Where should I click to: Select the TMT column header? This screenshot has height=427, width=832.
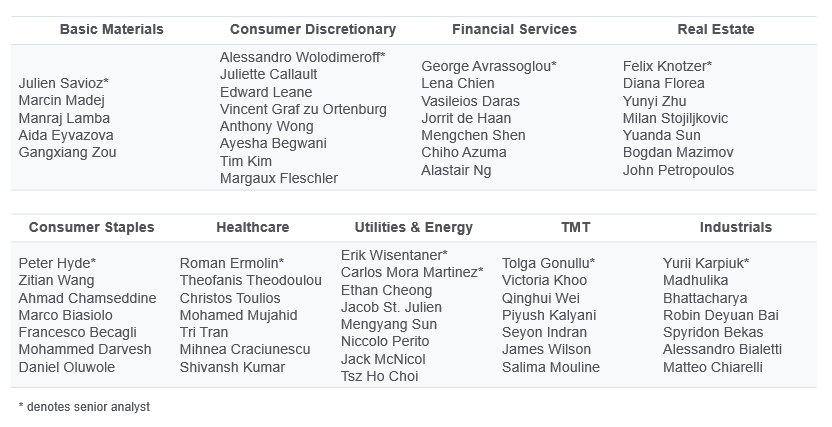(575, 227)
